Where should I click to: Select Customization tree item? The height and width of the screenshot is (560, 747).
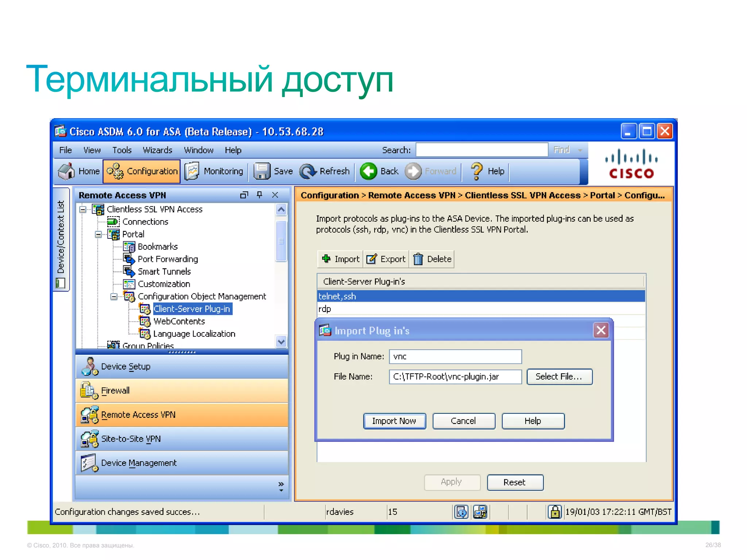pos(164,284)
